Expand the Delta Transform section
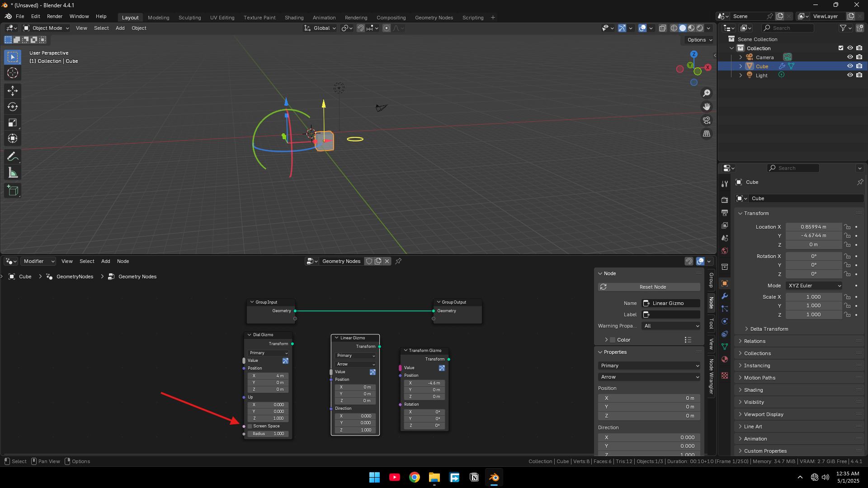The height and width of the screenshot is (488, 868). pyautogui.click(x=769, y=329)
